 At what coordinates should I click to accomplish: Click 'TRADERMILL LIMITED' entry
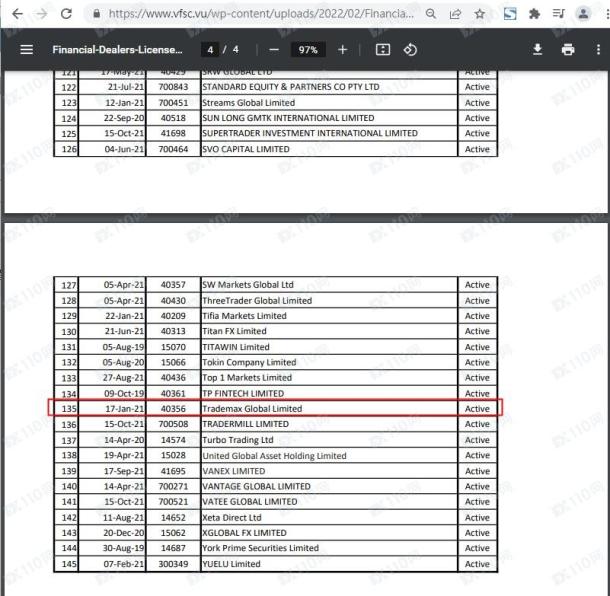(x=245, y=424)
